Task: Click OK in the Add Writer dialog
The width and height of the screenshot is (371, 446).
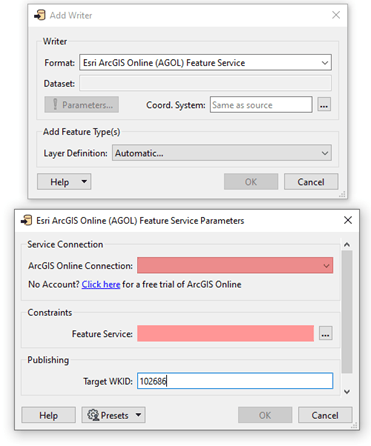Action: 251,182
